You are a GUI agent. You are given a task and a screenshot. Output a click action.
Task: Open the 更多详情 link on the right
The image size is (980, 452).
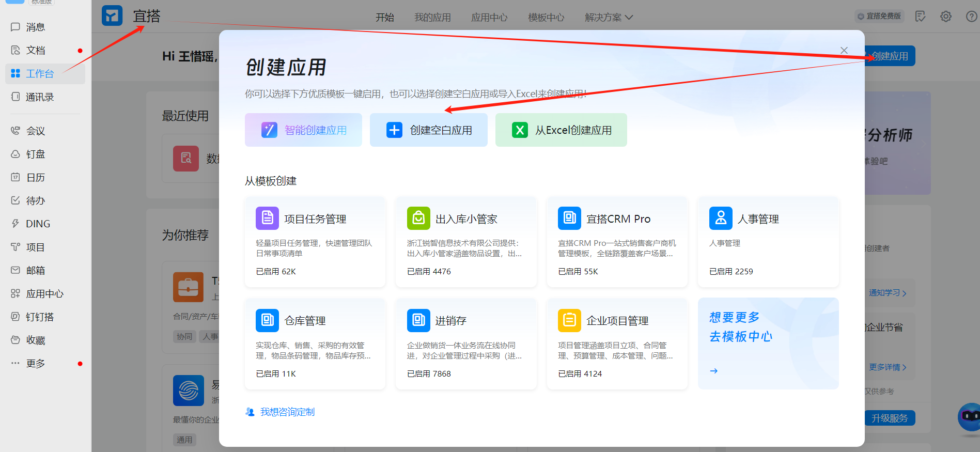[888, 367]
